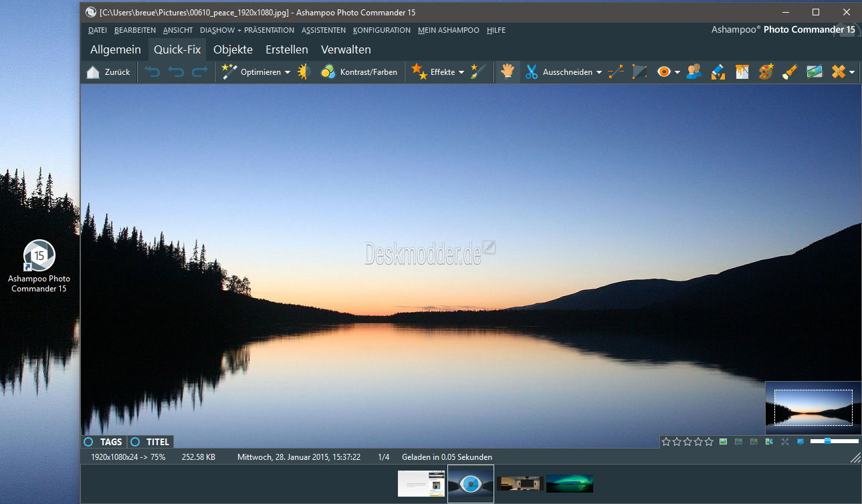Toggle the TITEL radio button
The width and height of the screenshot is (862, 504).
[135, 442]
